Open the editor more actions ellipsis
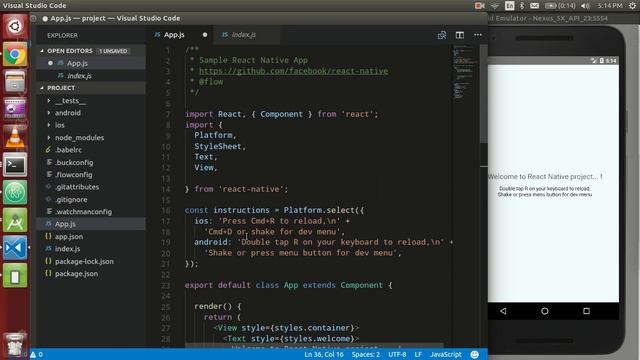The image size is (640, 360). pos(478,35)
